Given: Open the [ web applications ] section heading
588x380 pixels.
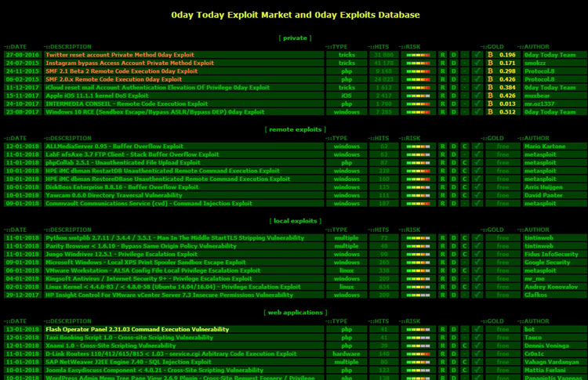Looking at the screenshot, I should click(295, 312).
